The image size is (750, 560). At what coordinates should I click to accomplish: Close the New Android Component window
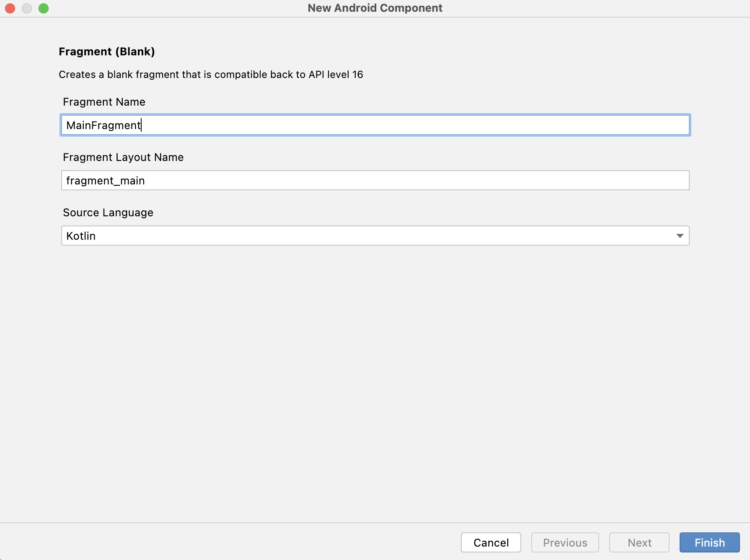pos(10,8)
